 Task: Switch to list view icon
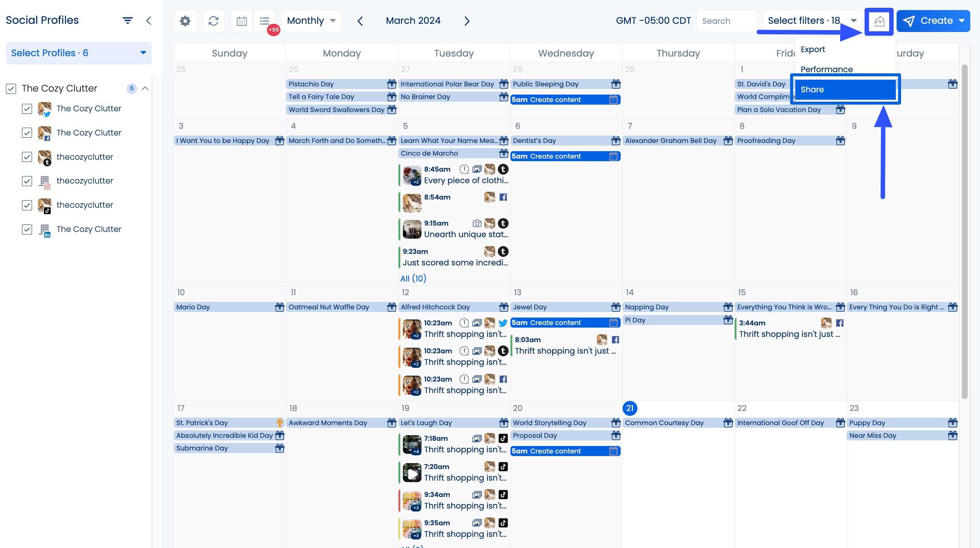[264, 20]
